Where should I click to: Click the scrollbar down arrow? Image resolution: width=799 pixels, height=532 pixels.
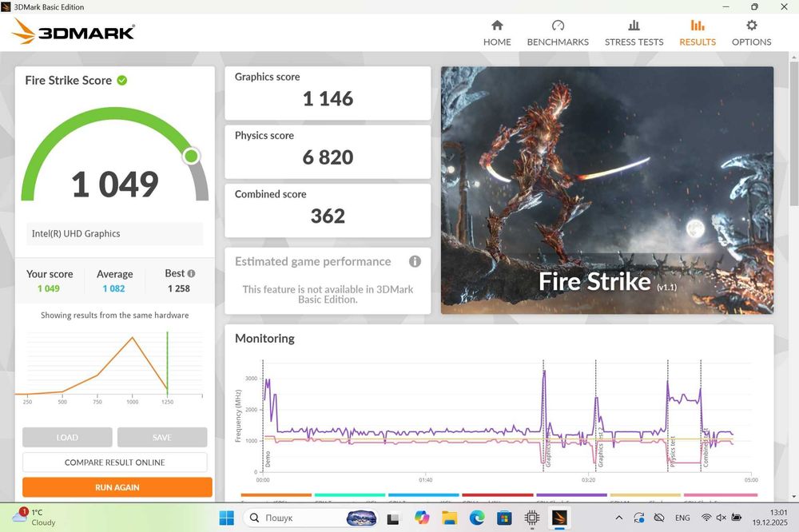tap(794, 496)
